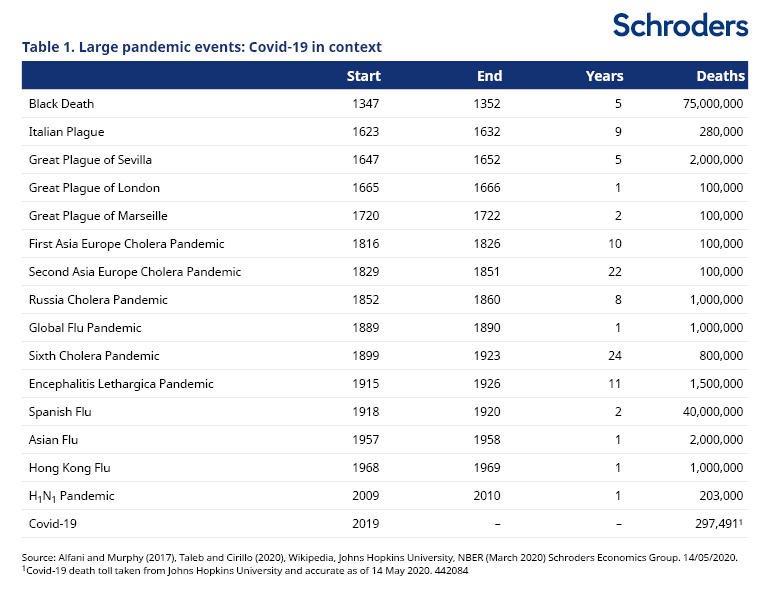Select the Covid-19 row label

coord(53,524)
